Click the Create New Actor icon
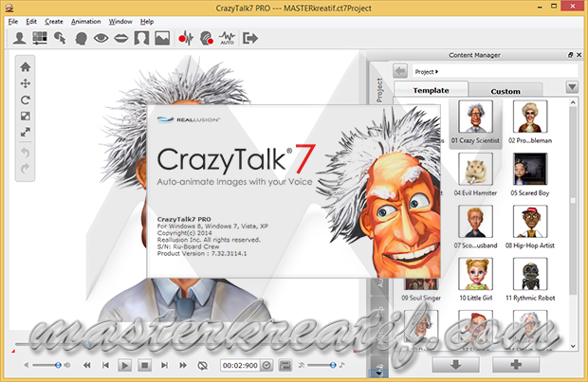The height and width of the screenshot is (382, 588). click(x=19, y=39)
